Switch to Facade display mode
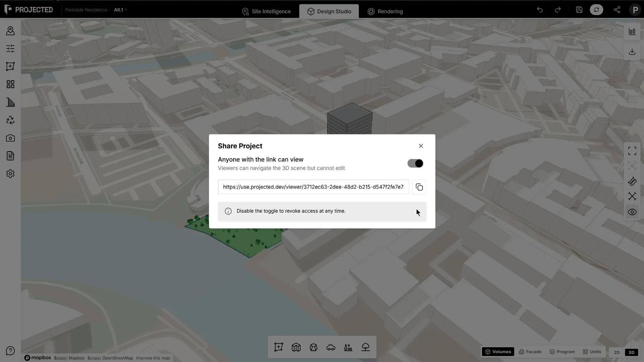This screenshot has height=362, width=644. [x=530, y=352]
